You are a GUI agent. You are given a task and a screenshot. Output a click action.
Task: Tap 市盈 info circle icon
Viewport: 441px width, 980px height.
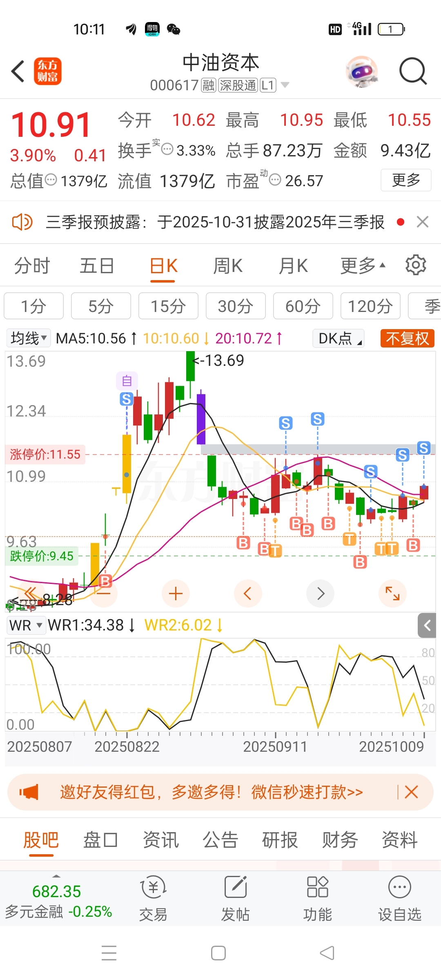[275, 179]
